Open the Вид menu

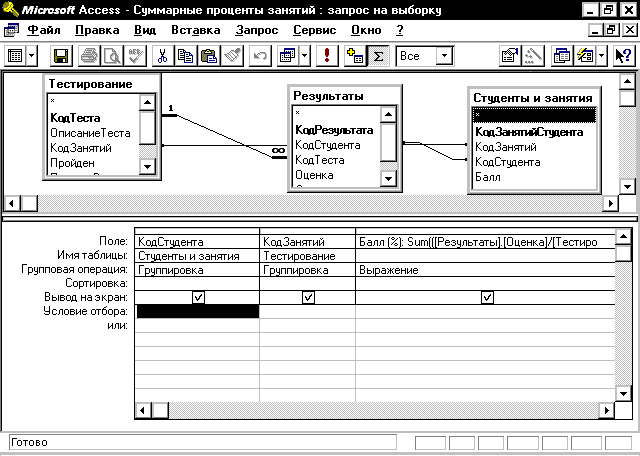(x=145, y=30)
